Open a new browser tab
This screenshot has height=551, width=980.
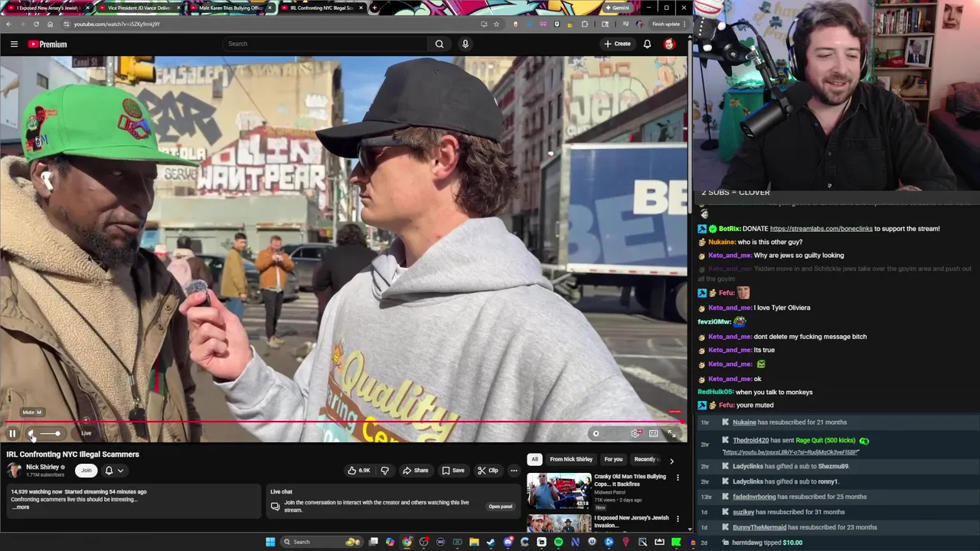(374, 8)
